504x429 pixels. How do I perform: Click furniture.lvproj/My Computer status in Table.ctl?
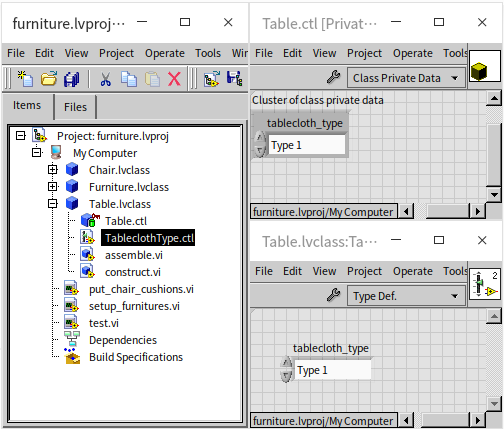tap(324, 211)
